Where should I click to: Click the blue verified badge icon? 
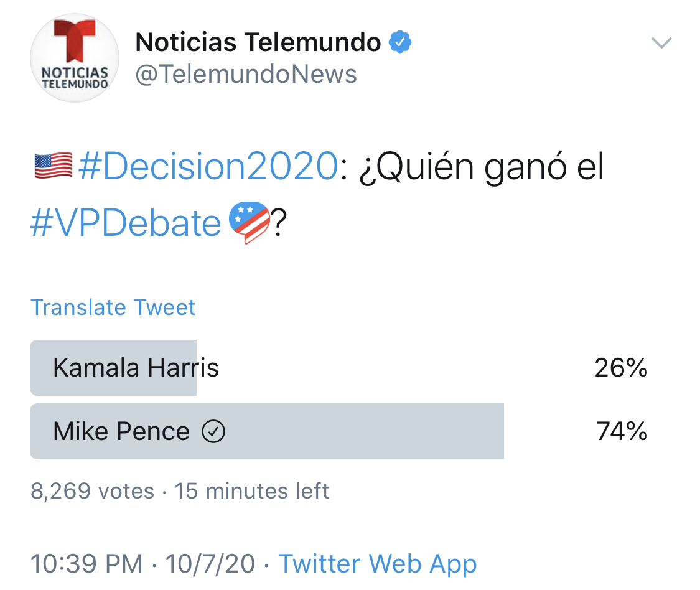400,42
